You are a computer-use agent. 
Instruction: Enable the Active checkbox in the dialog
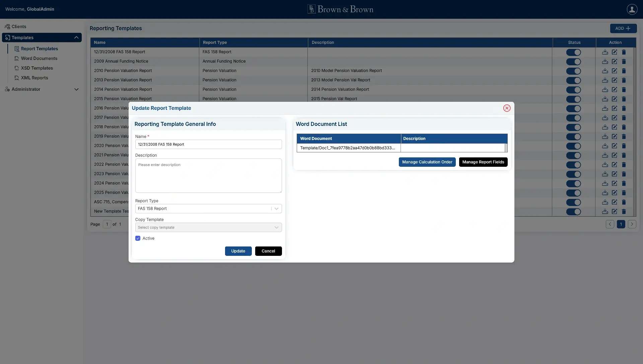(138, 238)
